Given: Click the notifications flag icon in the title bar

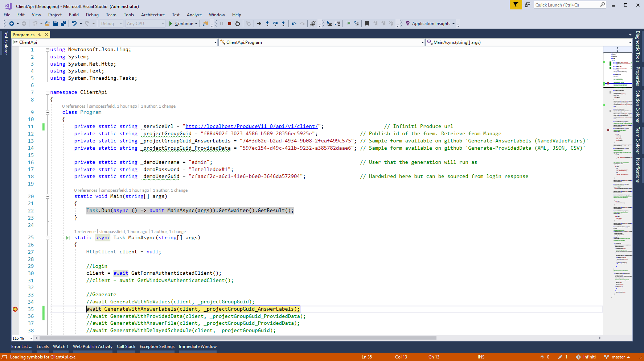Looking at the screenshot, I should [x=516, y=5].
